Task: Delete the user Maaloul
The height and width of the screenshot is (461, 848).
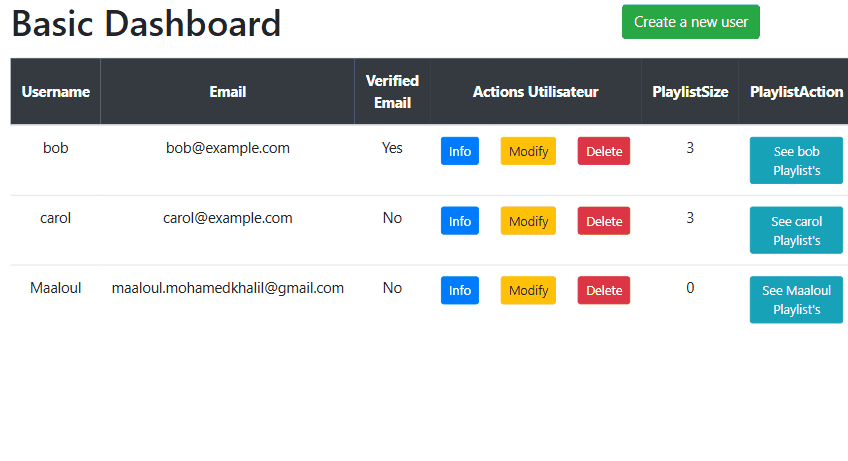Action: coord(604,291)
